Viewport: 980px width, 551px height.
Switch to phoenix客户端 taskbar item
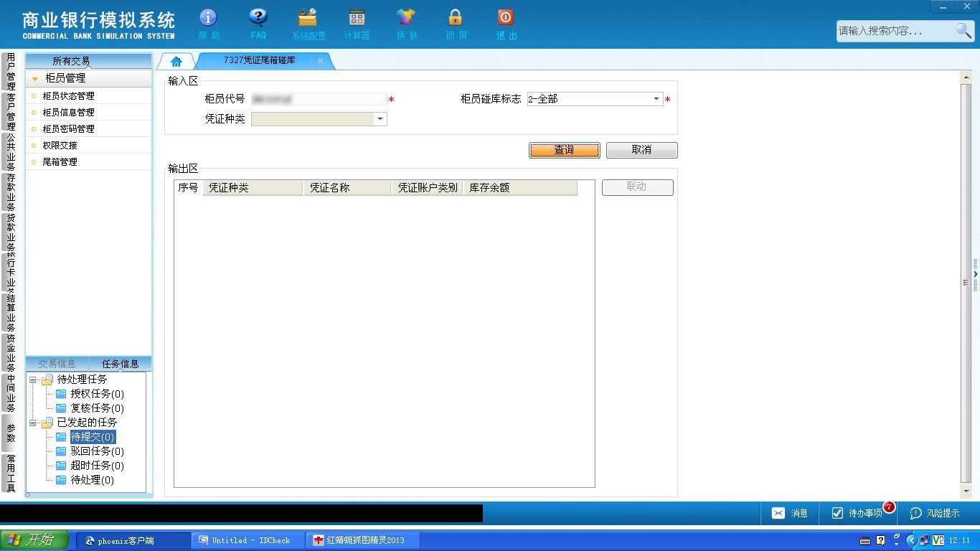[133, 540]
